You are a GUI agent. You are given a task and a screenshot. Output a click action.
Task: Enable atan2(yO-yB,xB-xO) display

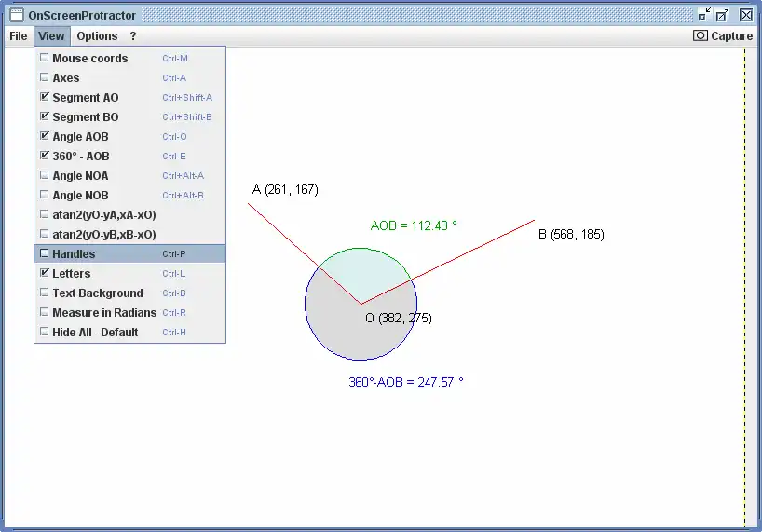click(44, 234)
